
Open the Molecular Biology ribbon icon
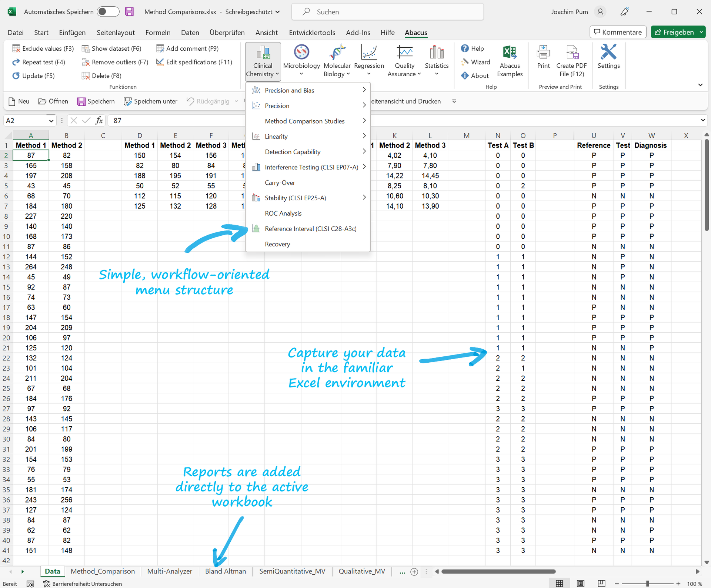pyautogui.click(x=337, y=53)
